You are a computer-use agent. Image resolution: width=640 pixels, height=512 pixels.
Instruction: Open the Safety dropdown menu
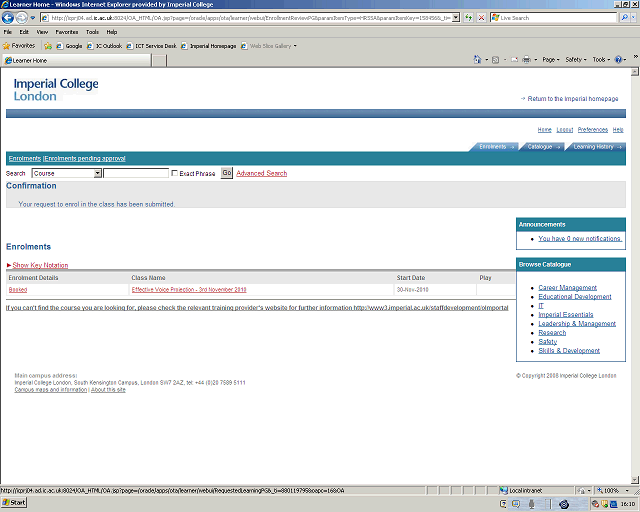click(x=575, y=60)
